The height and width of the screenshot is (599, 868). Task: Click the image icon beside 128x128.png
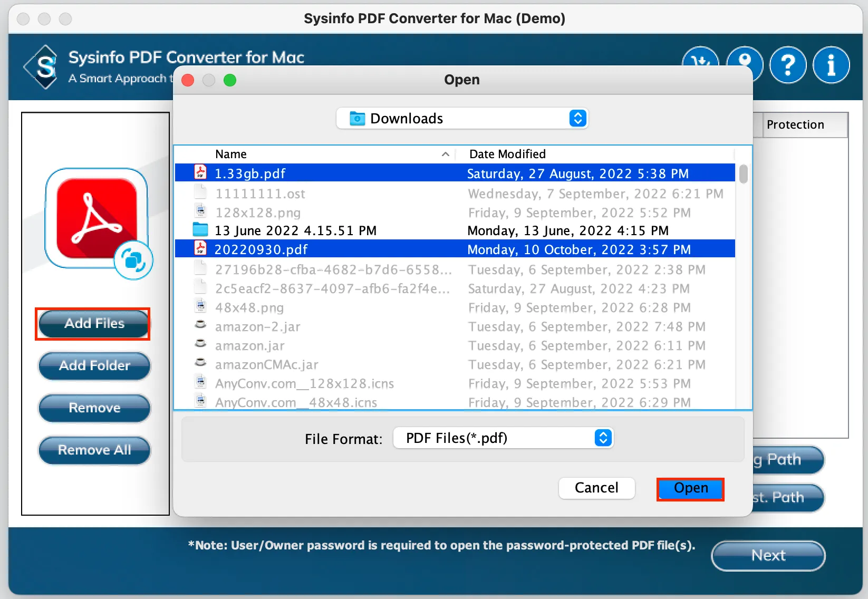(200, 211)
